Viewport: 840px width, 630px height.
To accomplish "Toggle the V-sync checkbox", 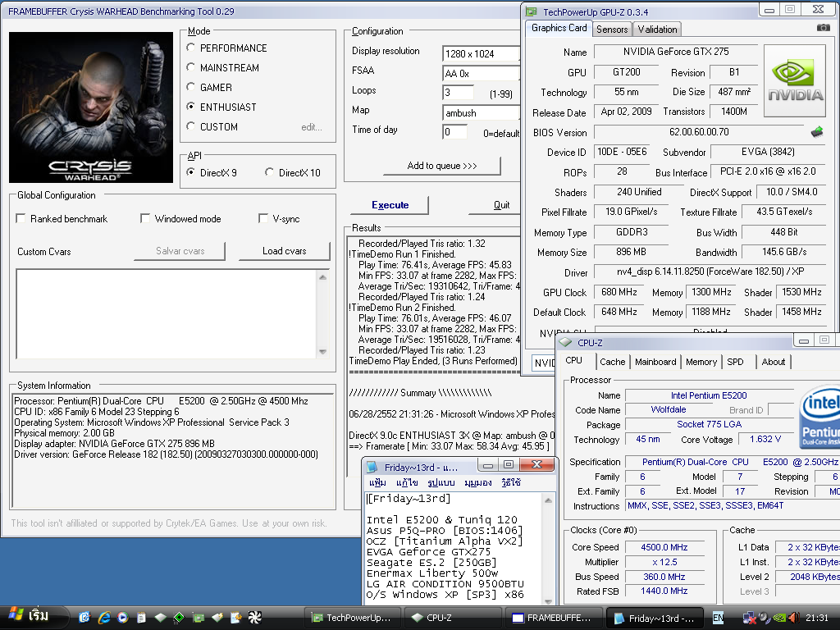I will 263,219.
